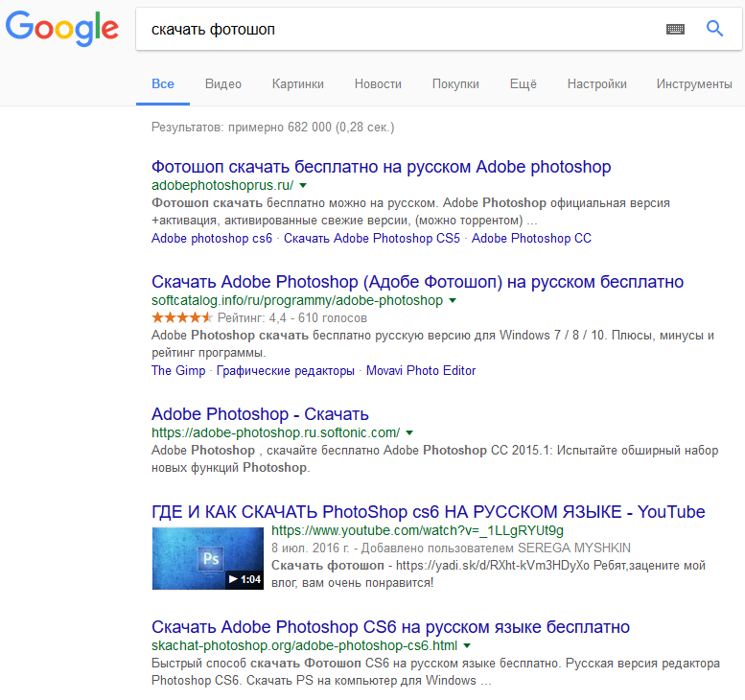Open result Скачать Adobe Photoshop CS6 на русском
Viewport: 745px width, 700px height.
pyautogui.click(x=390, y=627)
